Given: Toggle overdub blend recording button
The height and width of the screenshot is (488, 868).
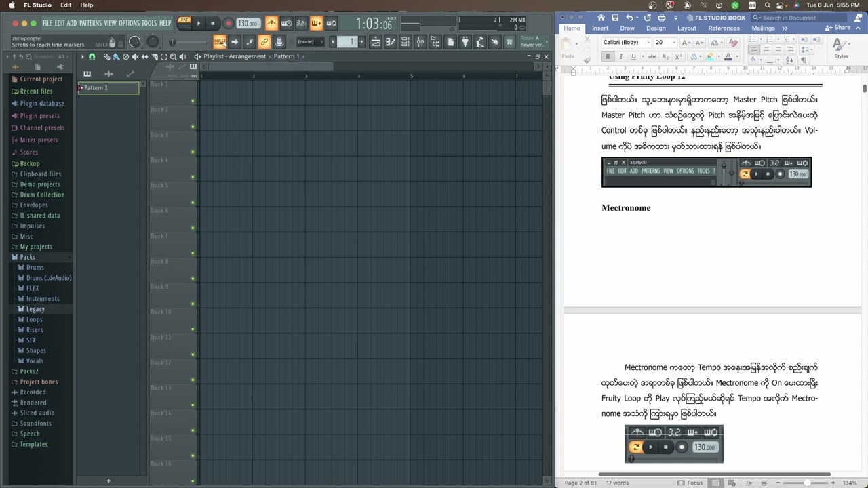Looking at the screenshot, I should 316,23.
